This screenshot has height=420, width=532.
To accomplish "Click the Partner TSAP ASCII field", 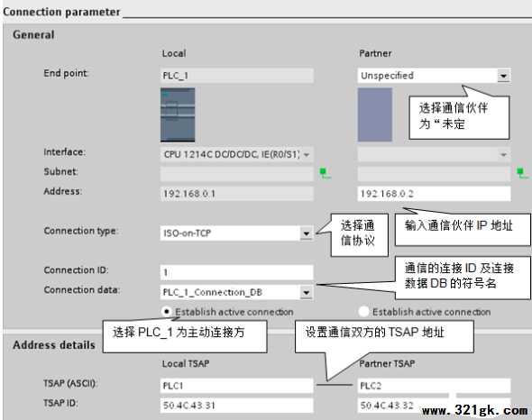I will 434,386.
